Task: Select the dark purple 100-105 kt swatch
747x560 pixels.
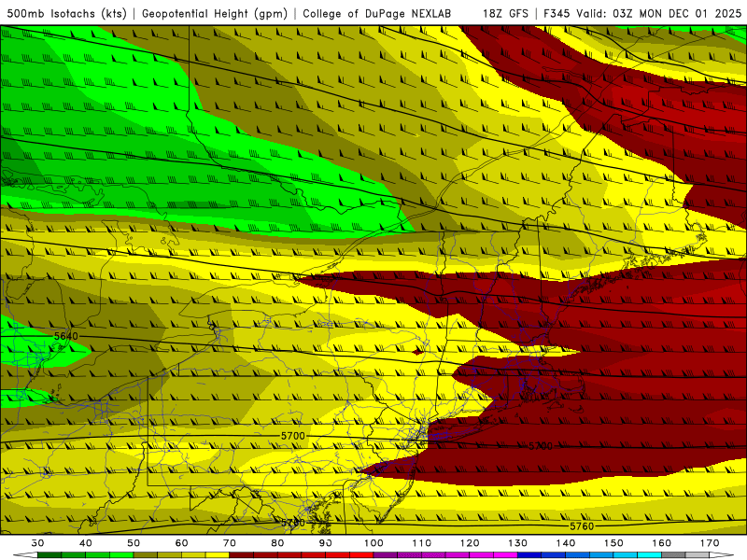Action: [386, 555]
